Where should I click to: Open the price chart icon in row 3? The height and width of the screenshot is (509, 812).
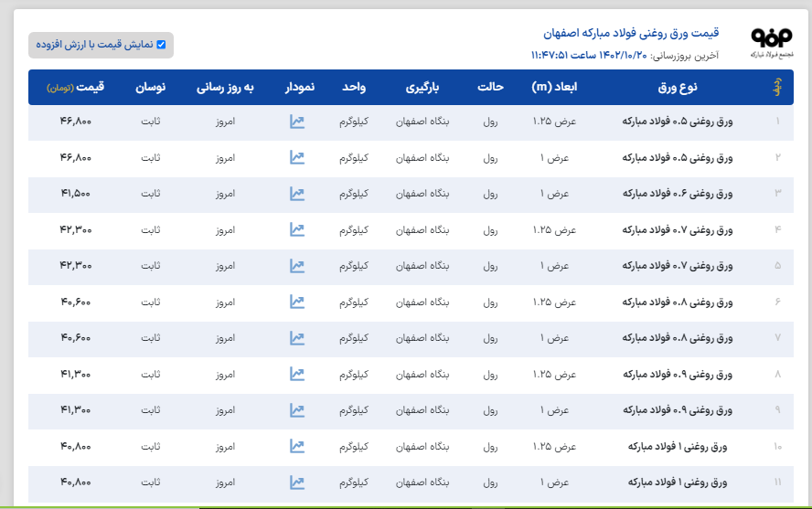296,194
